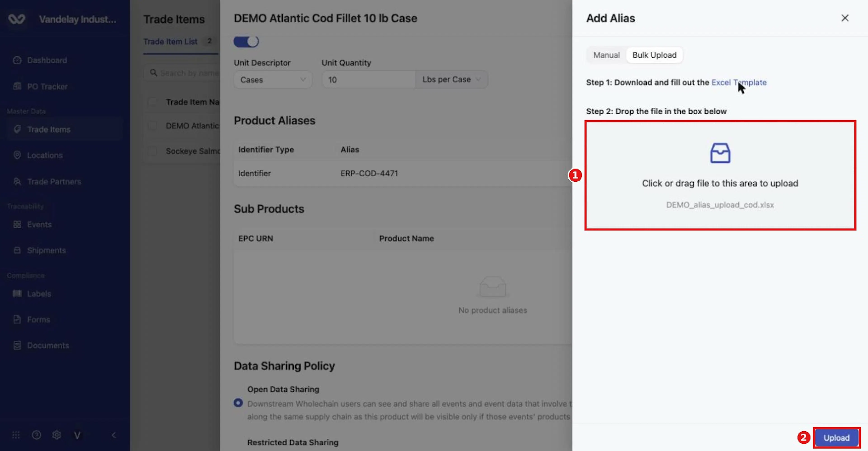This screenshot has width=868, height=451.
Task: Open the app grid launcher icon
Action: (16, 435)
